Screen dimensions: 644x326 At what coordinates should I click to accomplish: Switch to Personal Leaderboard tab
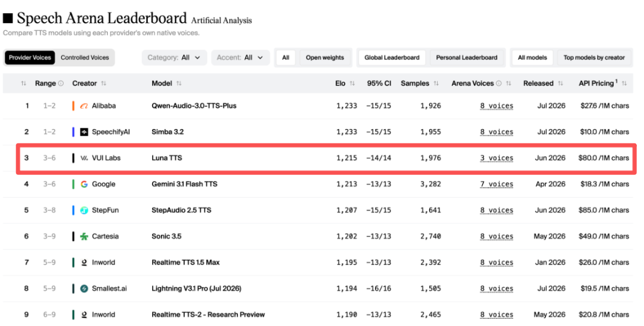tap(466, 57)
